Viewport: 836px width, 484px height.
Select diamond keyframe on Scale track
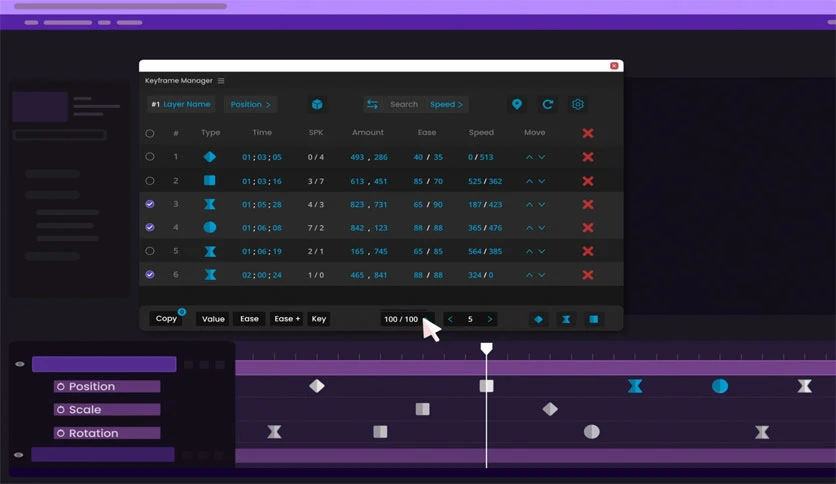coord(550,409)
